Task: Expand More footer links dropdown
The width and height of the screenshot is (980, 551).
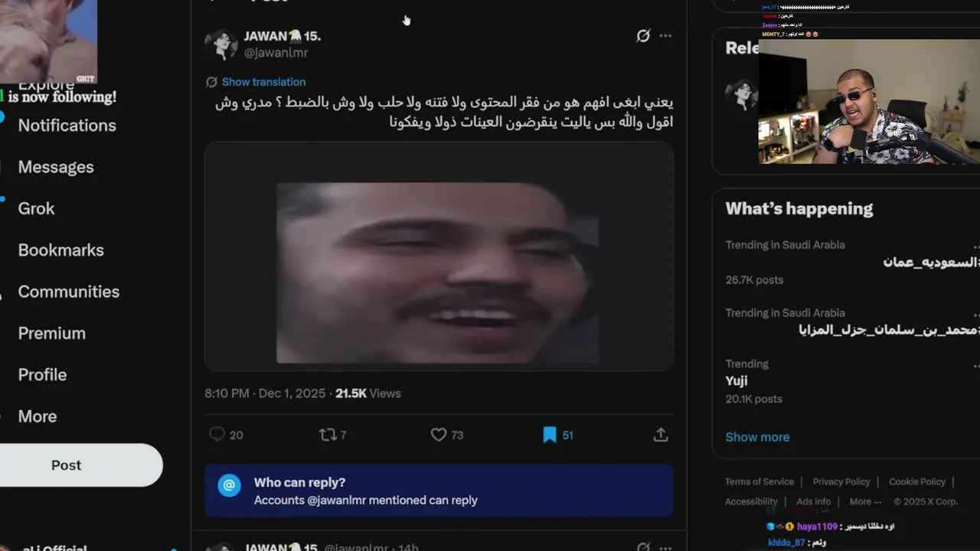Action: [x=866, y=502]
